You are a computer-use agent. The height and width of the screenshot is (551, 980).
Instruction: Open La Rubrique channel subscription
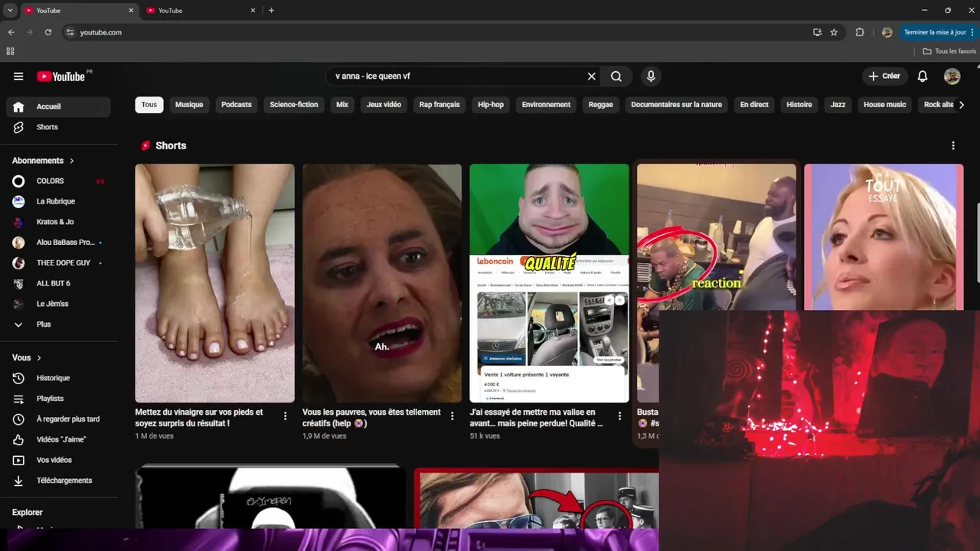58,201
